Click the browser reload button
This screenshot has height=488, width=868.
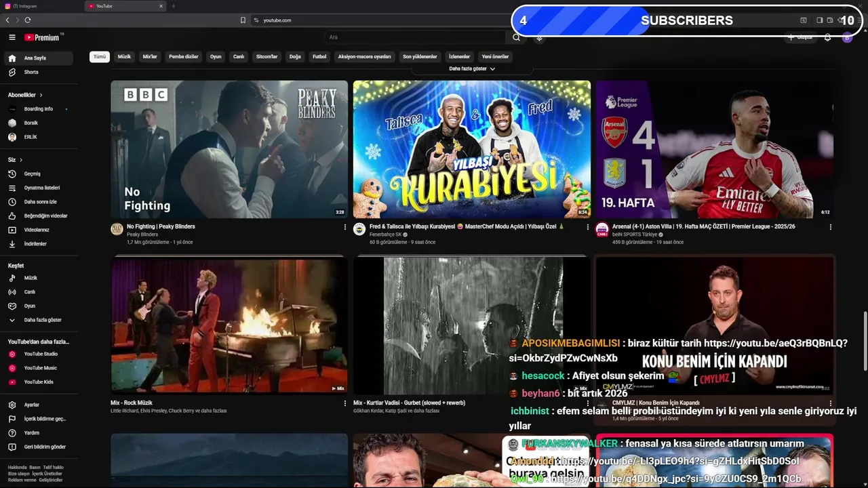coord(28,20)
